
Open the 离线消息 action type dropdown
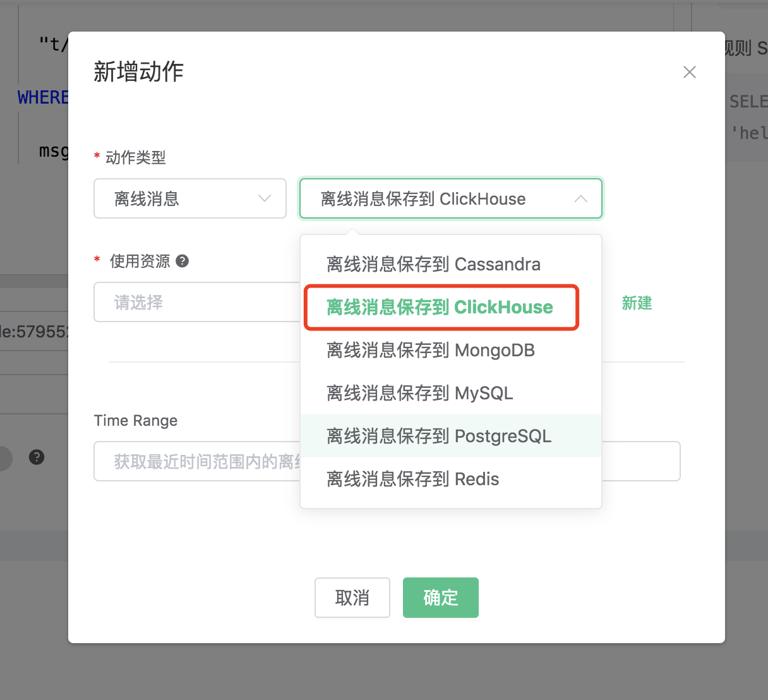coord(189,199)
